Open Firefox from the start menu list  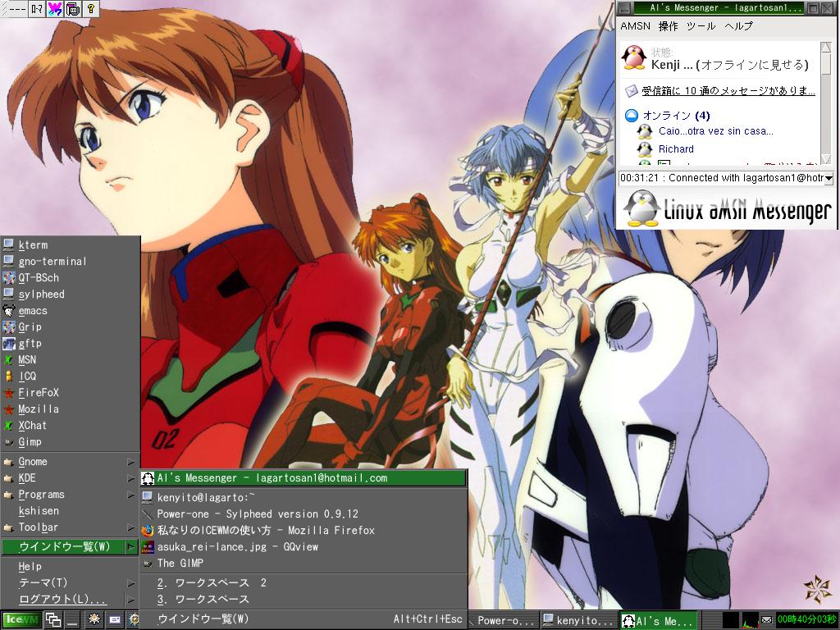[38, 393]
